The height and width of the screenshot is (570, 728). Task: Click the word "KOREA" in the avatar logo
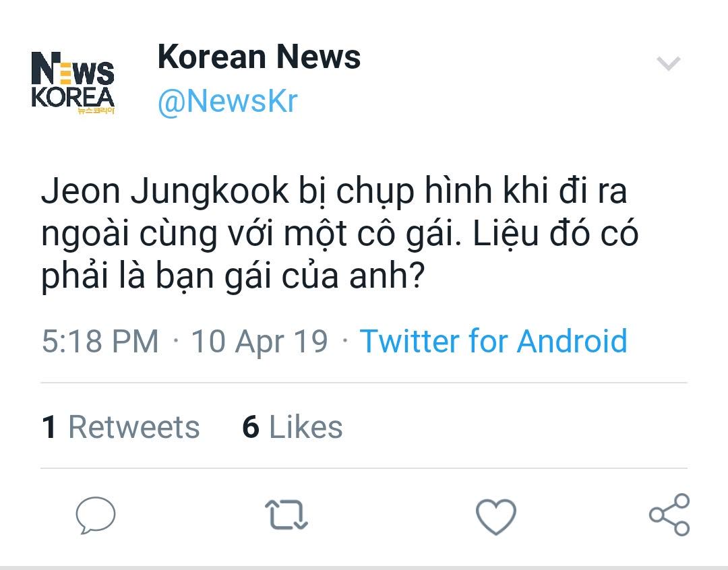(73, 95)
